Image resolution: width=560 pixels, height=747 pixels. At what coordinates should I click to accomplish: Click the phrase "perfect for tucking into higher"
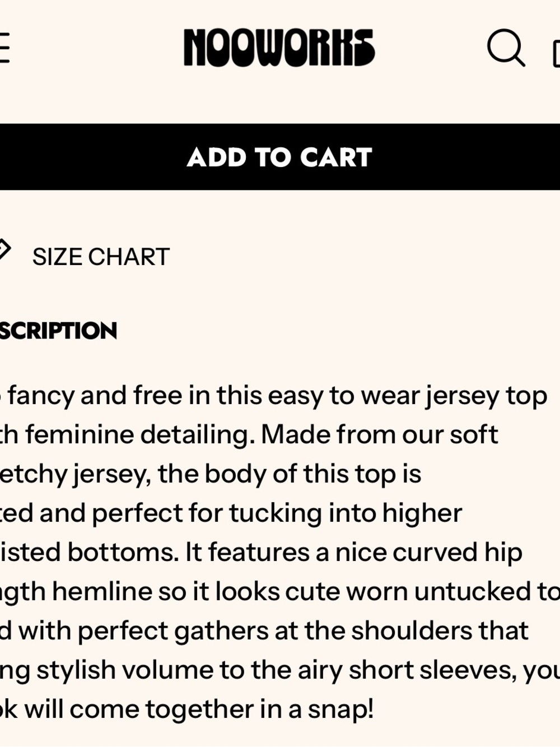pyautogui.click(x=277, y=513)
